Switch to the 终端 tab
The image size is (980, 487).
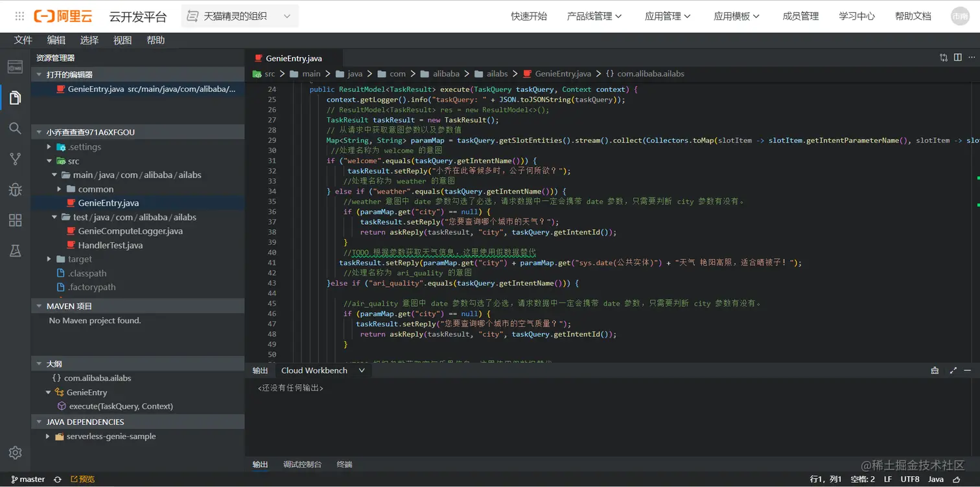click(344, 464)
